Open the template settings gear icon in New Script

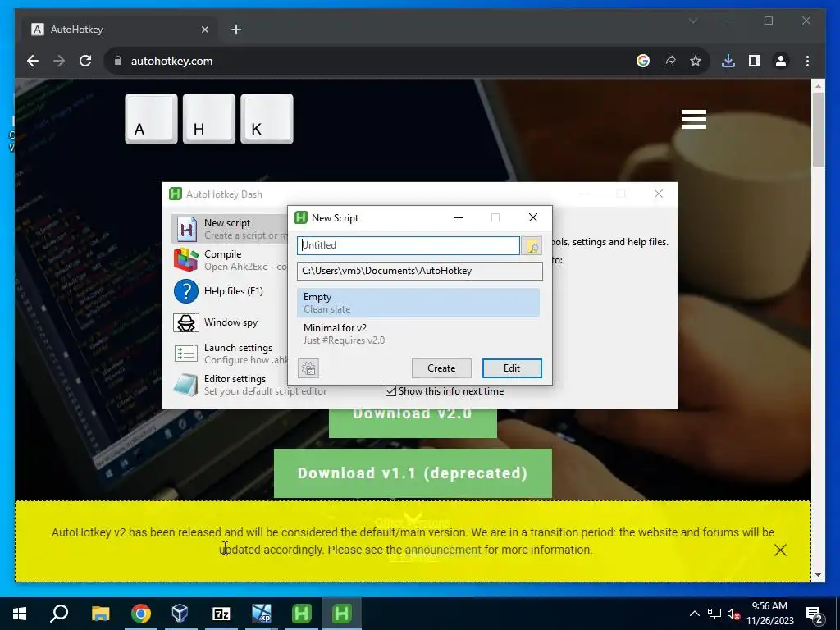tap(308, 368)
